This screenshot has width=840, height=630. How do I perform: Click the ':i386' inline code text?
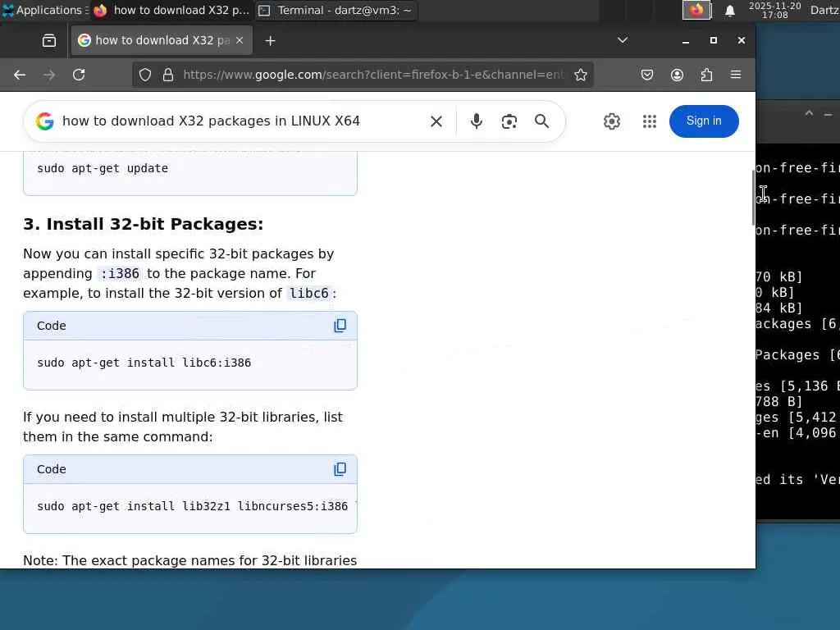click(120, 274)
